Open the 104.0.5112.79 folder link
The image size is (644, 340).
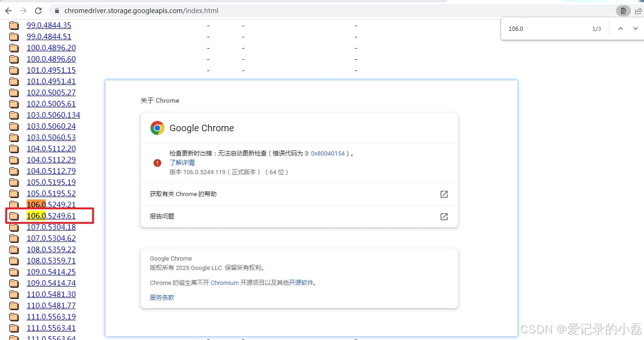pyautogui.click(x=51, y=171)
